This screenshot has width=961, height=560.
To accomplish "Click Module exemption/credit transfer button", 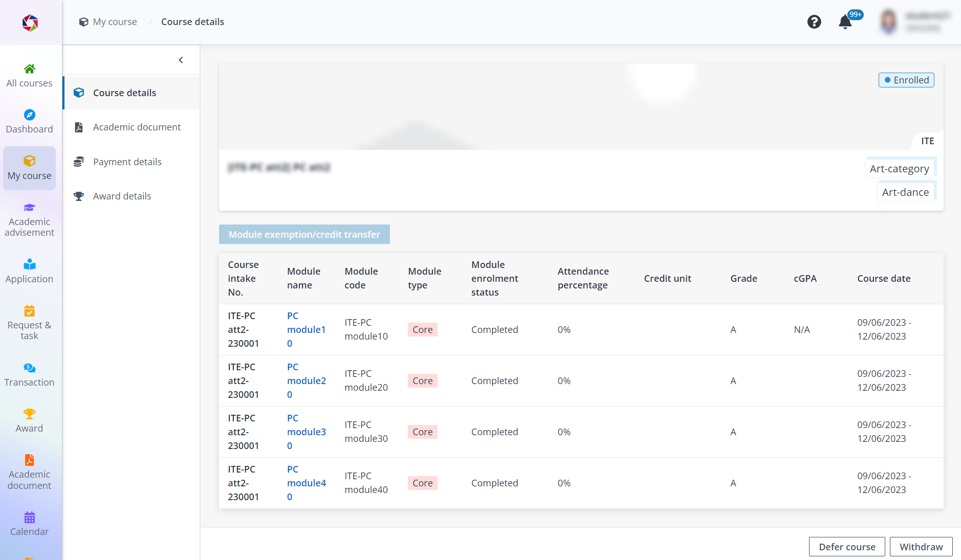I will coord(304,234).
